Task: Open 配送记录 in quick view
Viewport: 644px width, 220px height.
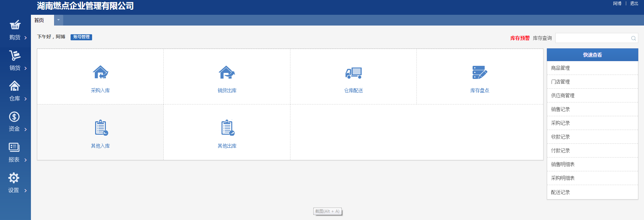Action: 592,192
